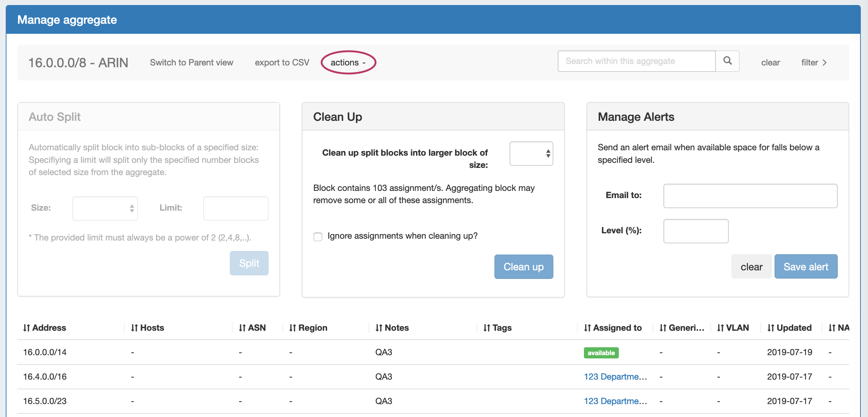Sort by Notes column arrows
868x417 pixels.
point(379,328)
